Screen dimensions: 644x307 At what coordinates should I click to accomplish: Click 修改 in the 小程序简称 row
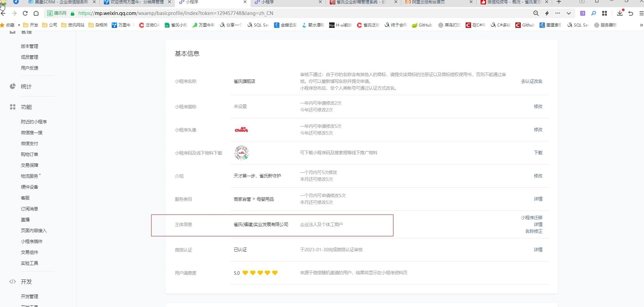(x=538, y=106)
